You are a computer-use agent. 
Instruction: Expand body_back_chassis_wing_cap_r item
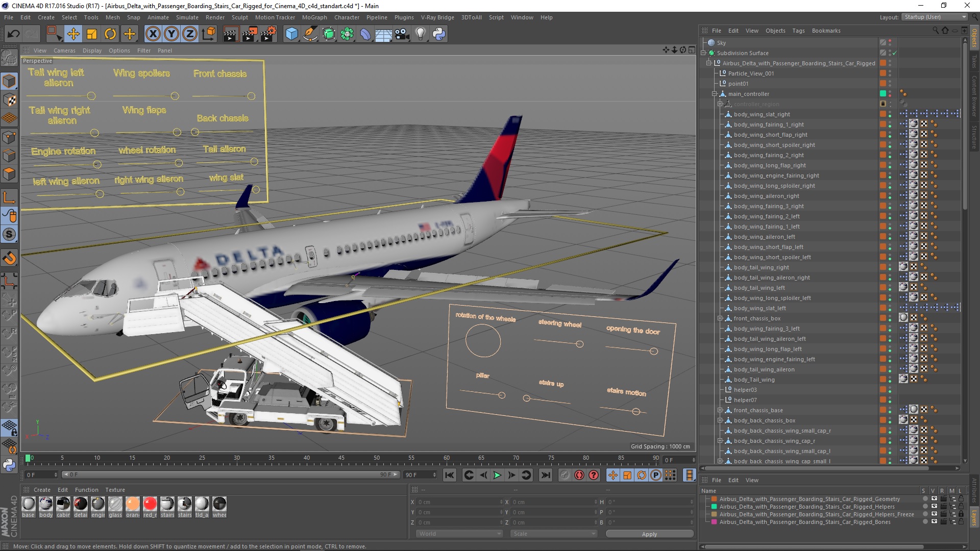click(x=720, y=441)
